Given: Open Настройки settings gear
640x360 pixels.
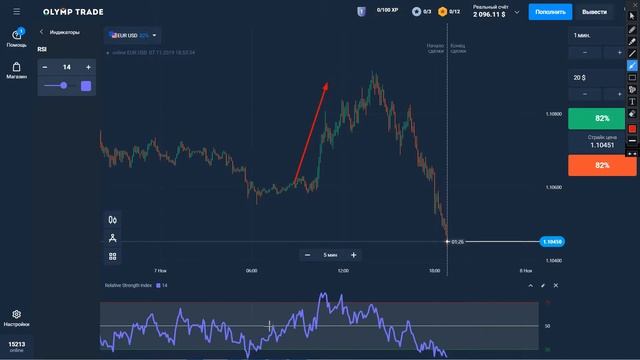Looking at the screenshot, I should point(16,318).
